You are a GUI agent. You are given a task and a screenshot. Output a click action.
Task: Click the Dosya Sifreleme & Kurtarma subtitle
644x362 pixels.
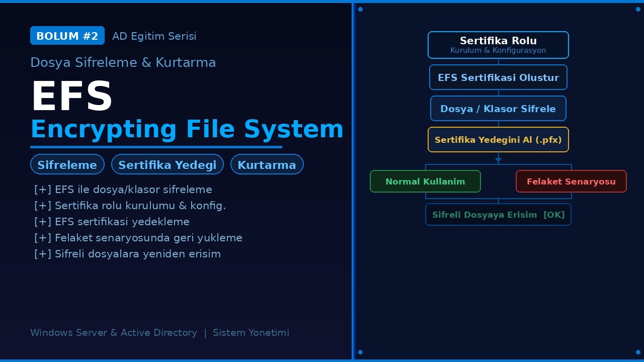(x=123, y=62)
